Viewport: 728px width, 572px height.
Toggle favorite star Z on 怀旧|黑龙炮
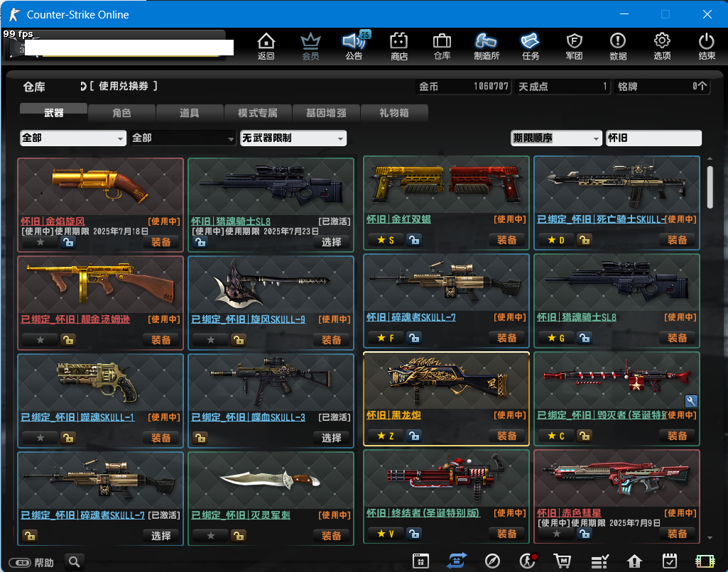point(386,436)
